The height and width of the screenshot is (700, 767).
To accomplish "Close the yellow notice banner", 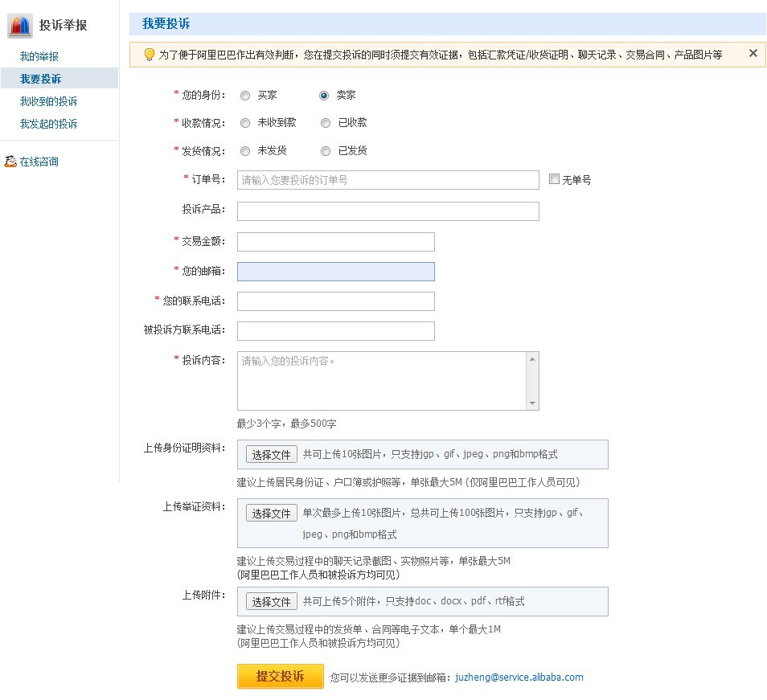I will pyautogui.click(x=753, y=54).
